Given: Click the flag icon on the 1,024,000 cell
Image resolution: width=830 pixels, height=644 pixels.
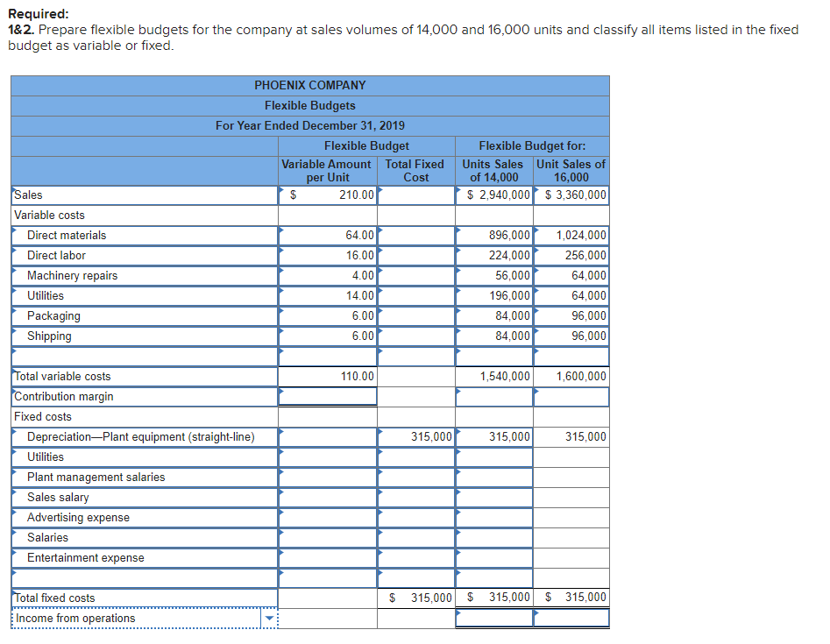Looking at the screenshot, I should point(536,235).
